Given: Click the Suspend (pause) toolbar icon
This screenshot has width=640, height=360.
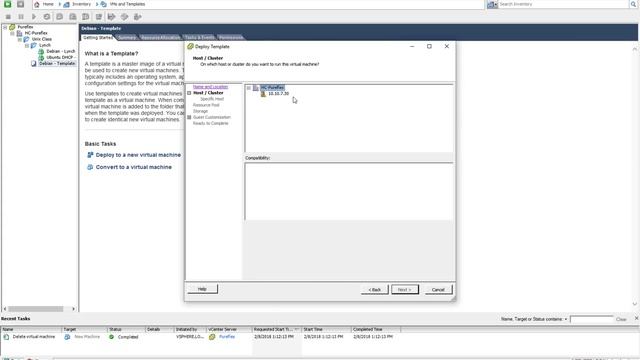Looking at the screenshot, I should (21, 17).
